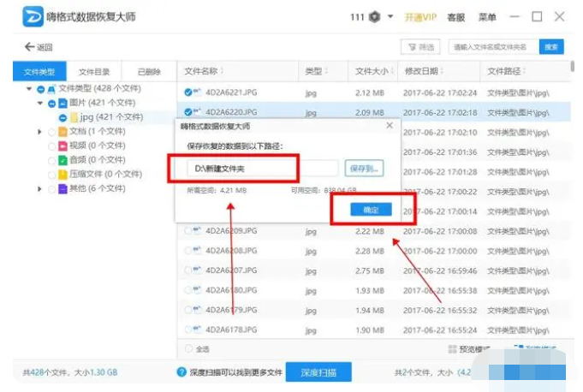This screenshot has width=583, height=392.
Task: Expand the 文档 (1 个文件) node
Action: (x=39, y=132)
